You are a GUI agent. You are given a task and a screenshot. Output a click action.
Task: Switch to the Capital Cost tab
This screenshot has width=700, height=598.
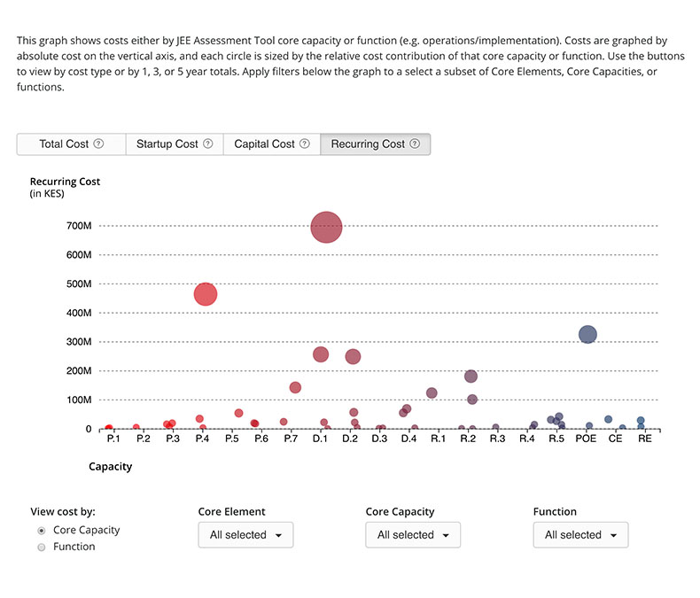point(272,144)
